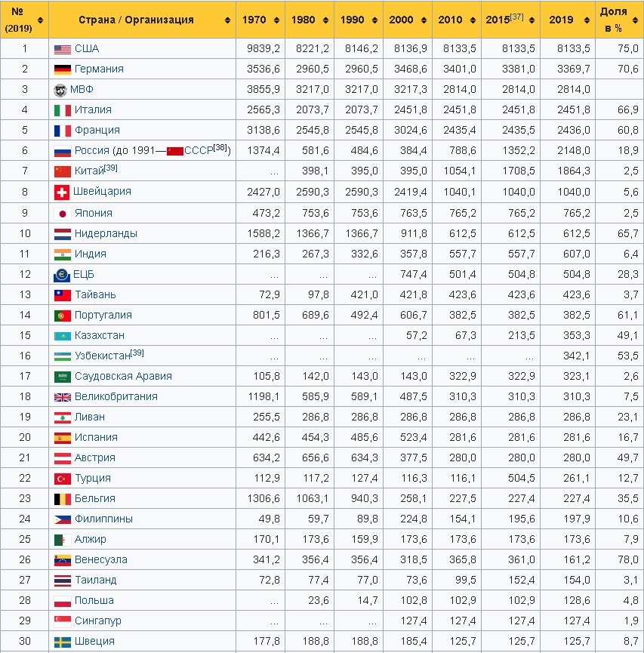
Task: Open footnote 39 next to Узбекистан
Action: 137,352
